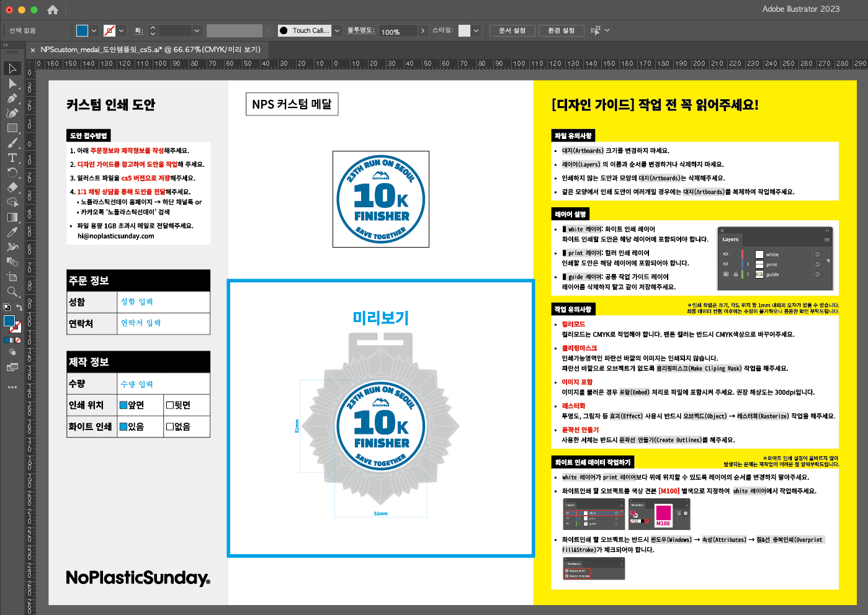868x615 pixels.
Task: Check the 있음 white print box
Action: pos(123,426)
